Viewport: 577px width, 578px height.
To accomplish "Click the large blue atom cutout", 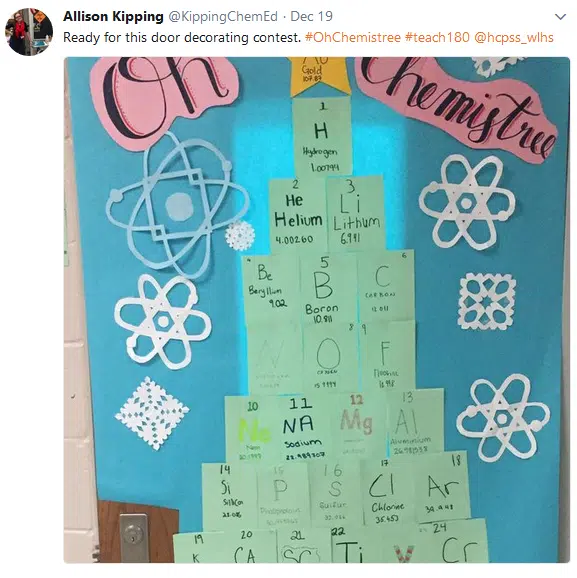I will coord(178,207).
